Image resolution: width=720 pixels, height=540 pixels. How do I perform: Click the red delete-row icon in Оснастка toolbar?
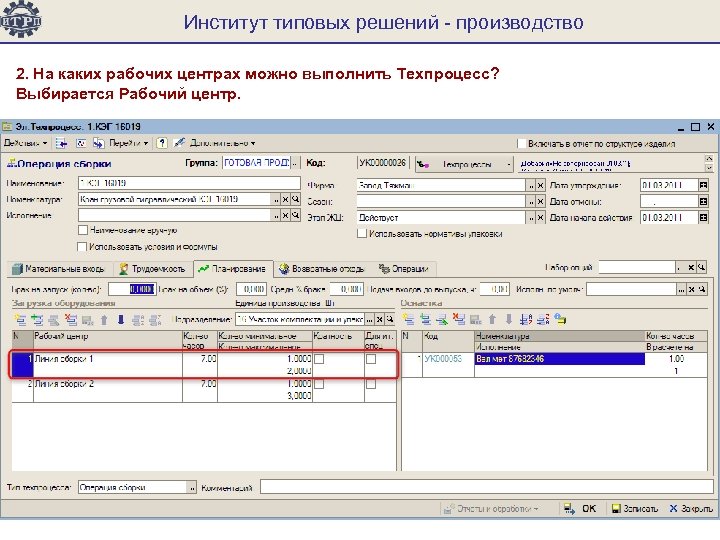[x=459, y=319]
